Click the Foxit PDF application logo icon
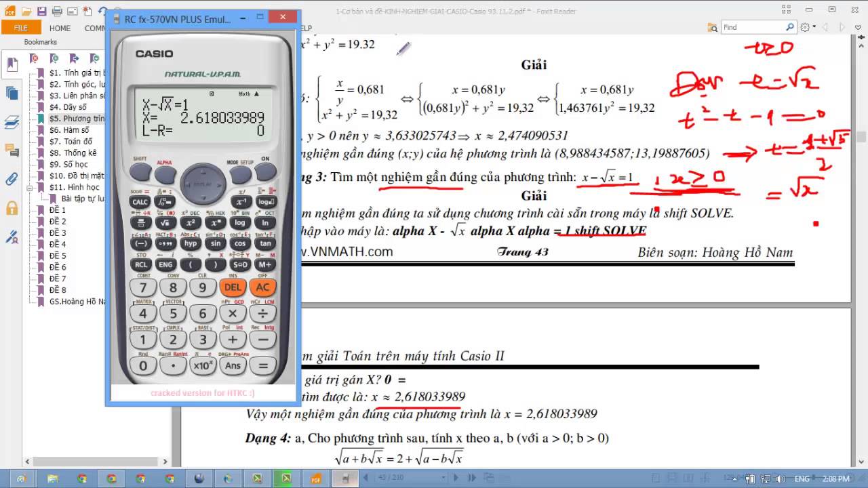868x488 pixels. pos(9,11)
